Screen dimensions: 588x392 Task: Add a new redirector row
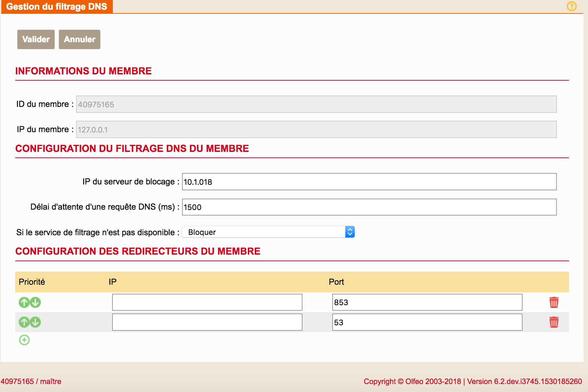24,340
